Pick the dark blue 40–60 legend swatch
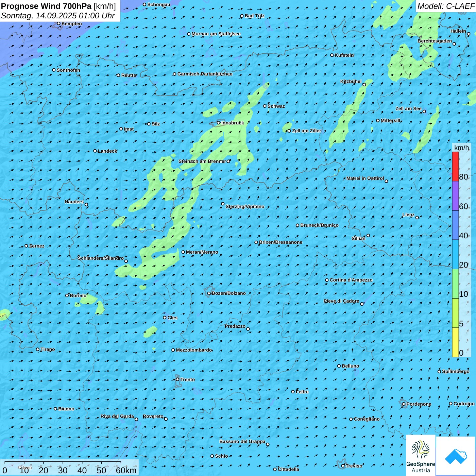The image size is (476, 476). pyautogui.click(x=455, y=225)
